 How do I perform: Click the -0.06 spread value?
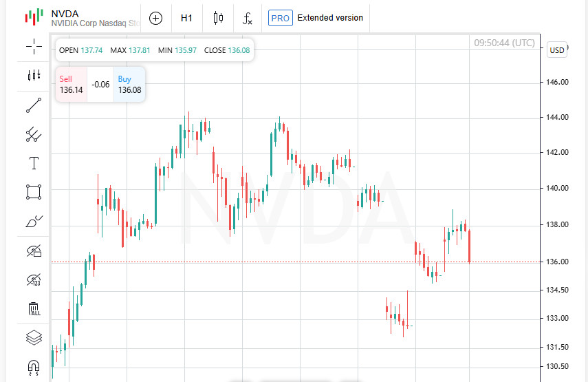[100, 85]
